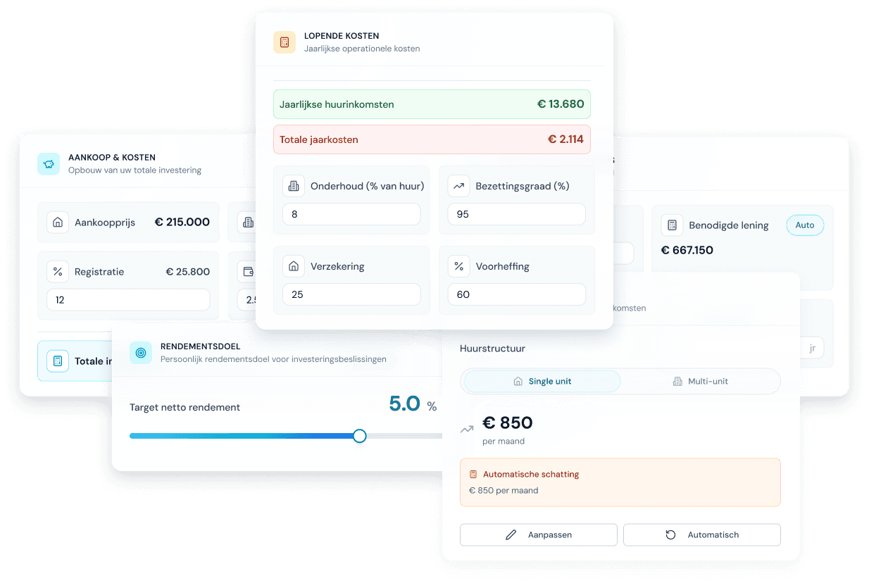Click the building icon beside Onderhoud
Screen dimensions: 869x588
294,187
